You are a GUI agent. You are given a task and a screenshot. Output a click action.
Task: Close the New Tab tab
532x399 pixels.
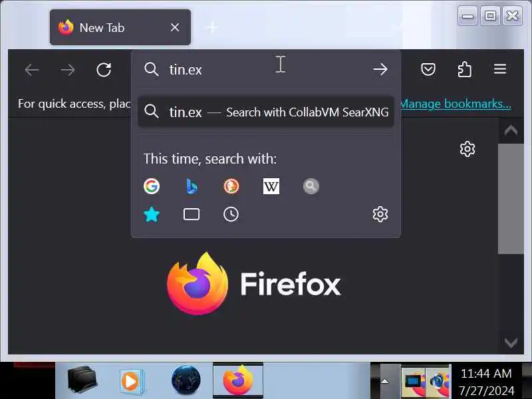click(x=175, y=27)
